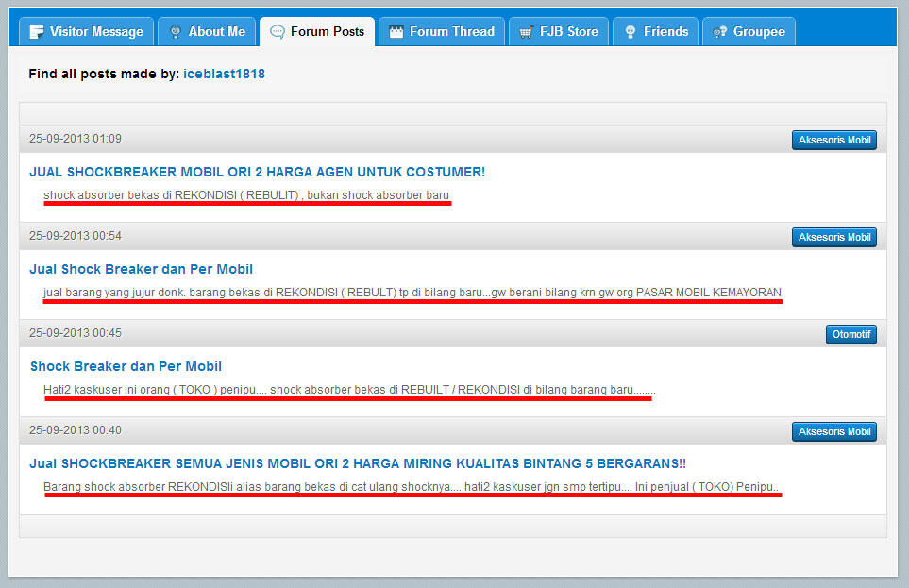Viewport: 909px width, 588px height.
Task: Click the FJB Store cart icon
Action: 526,32
